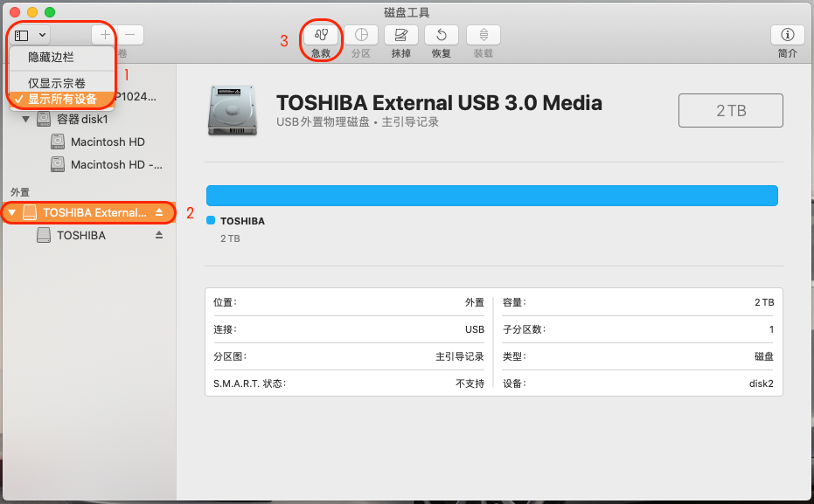Screen dimensions: 814x504
Task: Click the blue TOSHIBA usage bar
Action: click(x=491, y=196)
